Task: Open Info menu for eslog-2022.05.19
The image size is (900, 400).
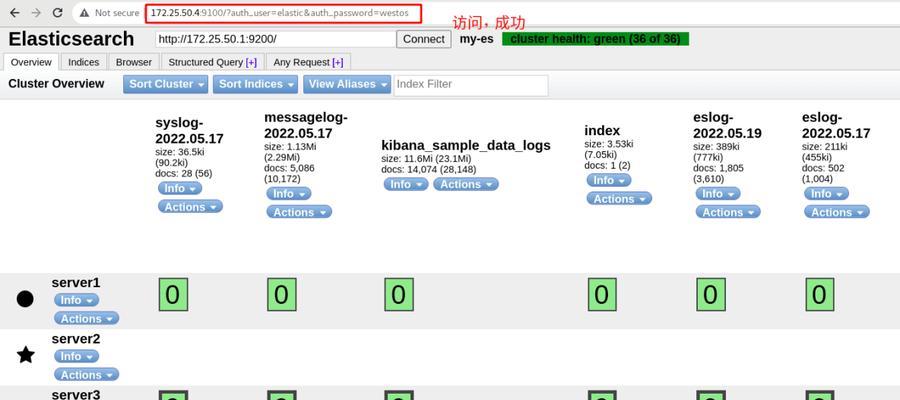Action: click(718, 194)
